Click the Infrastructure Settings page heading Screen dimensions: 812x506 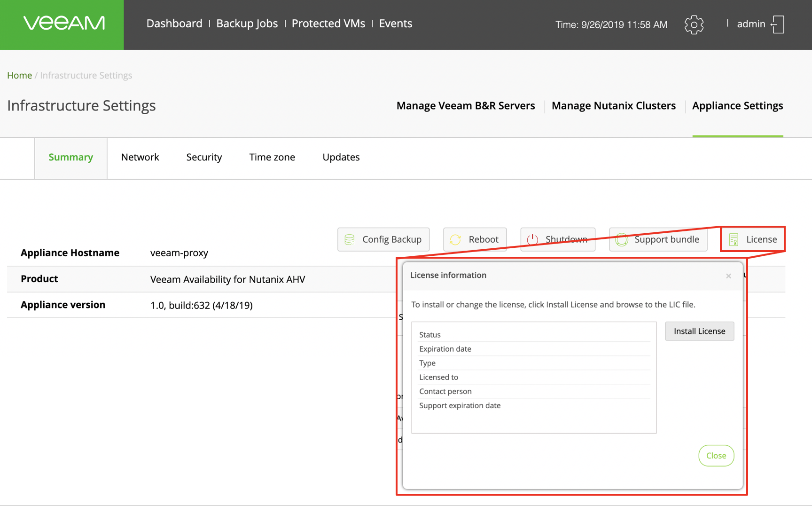pyautogui.click(x=81, y=106)
